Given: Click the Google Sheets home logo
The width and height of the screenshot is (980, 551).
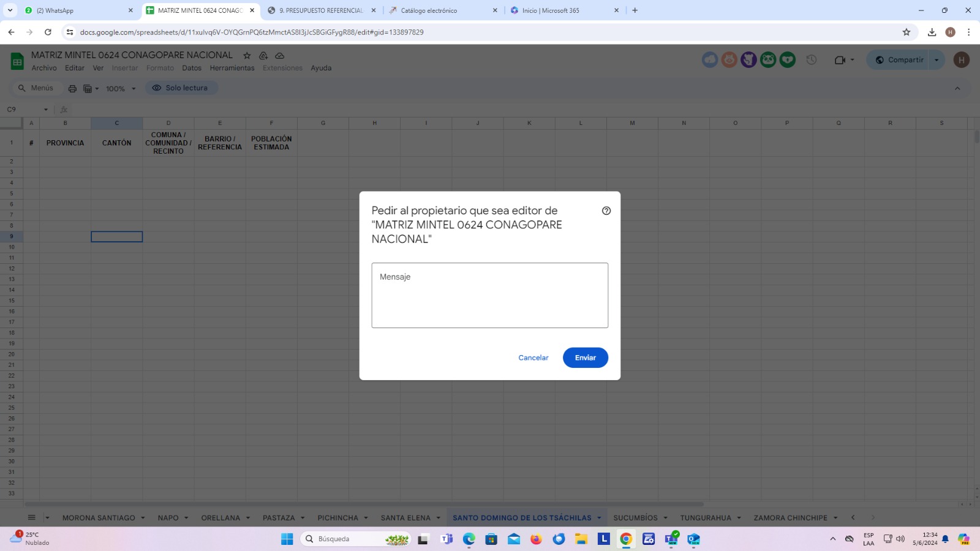Looking at the screenshot, I should click(17, 61).
